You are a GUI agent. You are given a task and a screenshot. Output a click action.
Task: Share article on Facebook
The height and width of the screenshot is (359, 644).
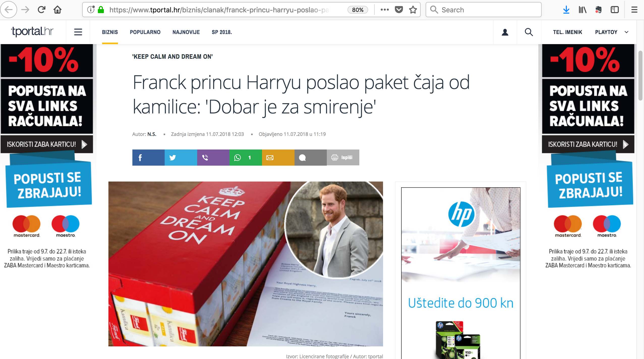click(x=148, y=158)
